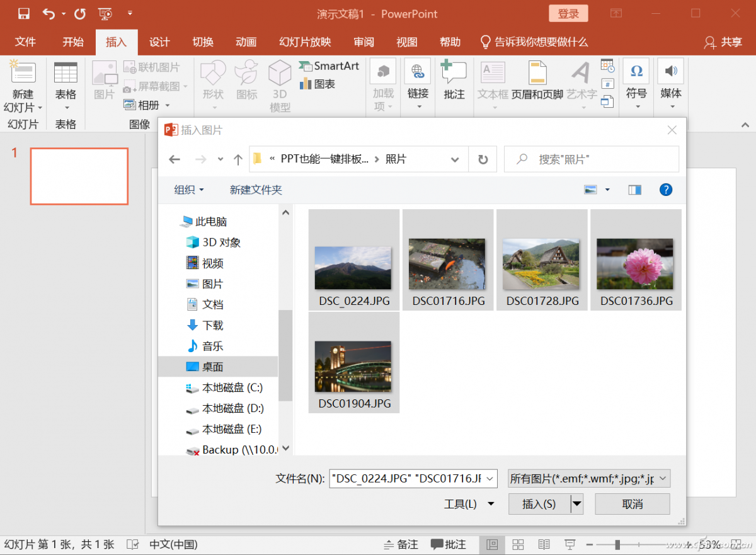
Task: Open the insert button's arrow dropdown
Action: pyautogui.click(x=577, y=504)
